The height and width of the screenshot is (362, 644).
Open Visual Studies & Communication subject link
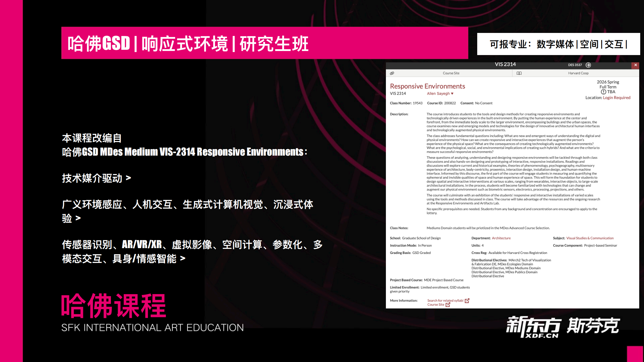coord(590,238)
